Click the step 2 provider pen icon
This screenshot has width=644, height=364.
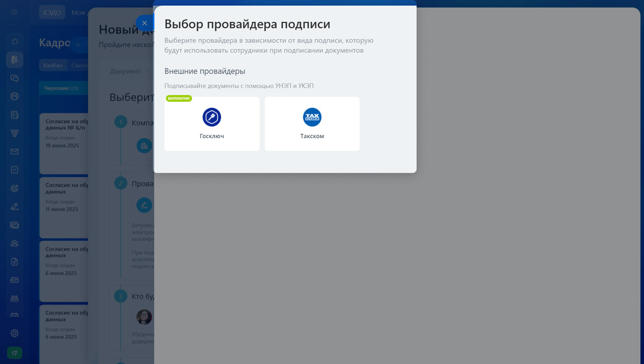point(144,205)
